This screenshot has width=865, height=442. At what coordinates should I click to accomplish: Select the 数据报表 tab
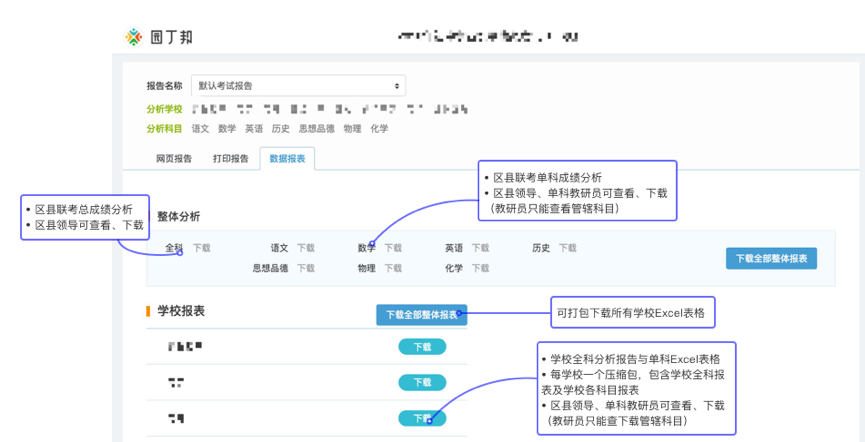(x=287, y=158)
